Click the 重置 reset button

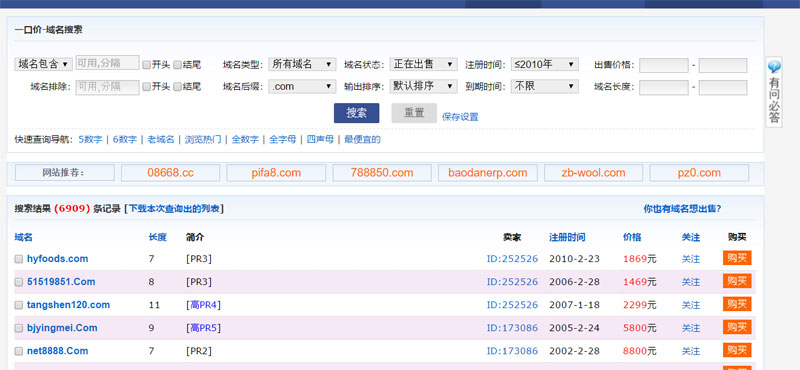pyautogui.click(x=414, y=113)
